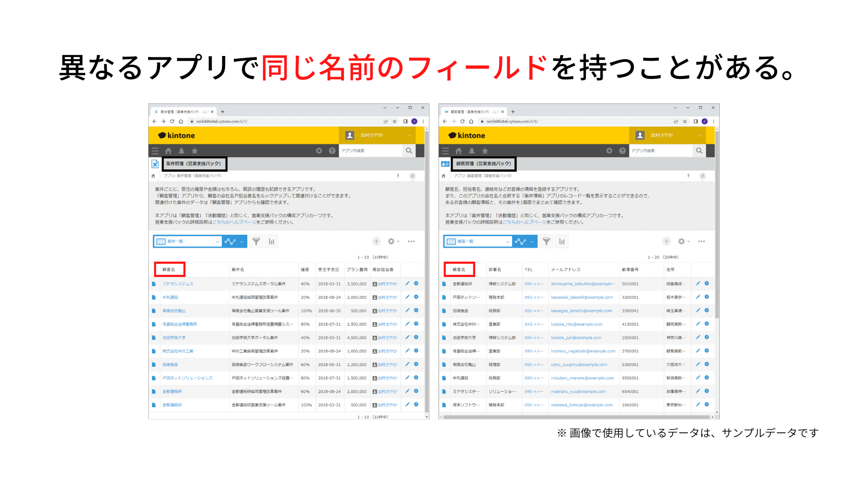Open the help question mark icon
Image resolution: width=868 pixels, height=488 pixels.
331,150
